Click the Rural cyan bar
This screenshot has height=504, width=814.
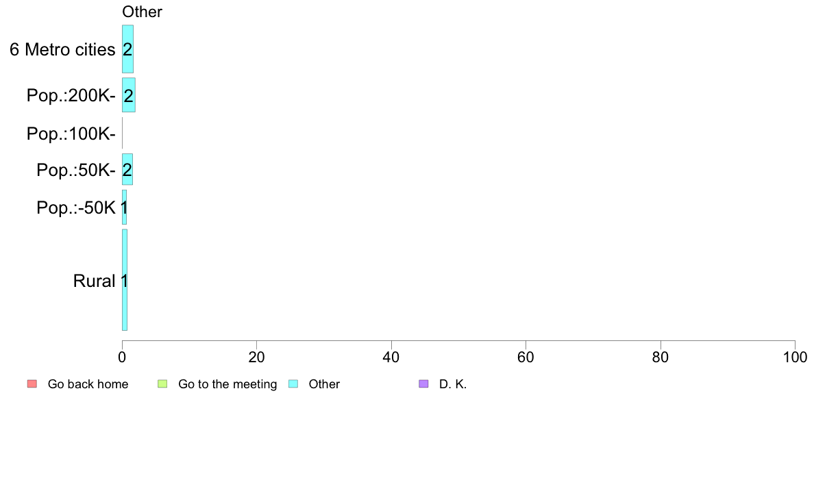(125, 280)
